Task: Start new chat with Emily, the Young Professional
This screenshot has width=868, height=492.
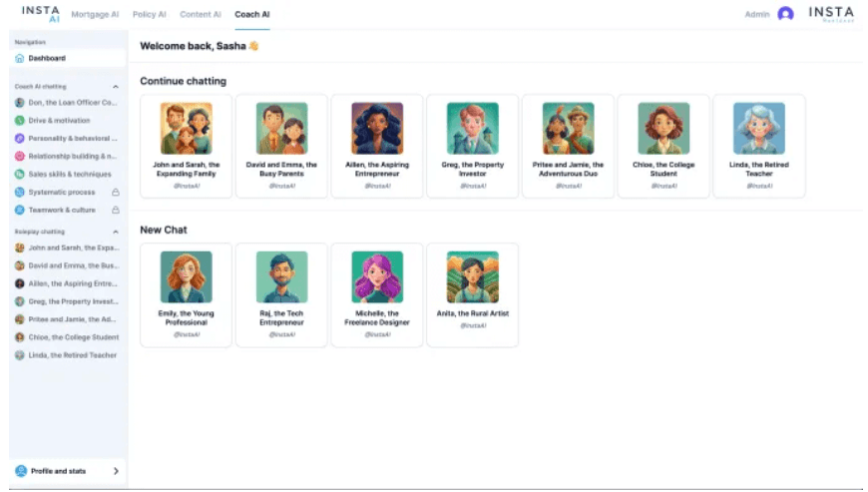Action: [x=186, y=294]
